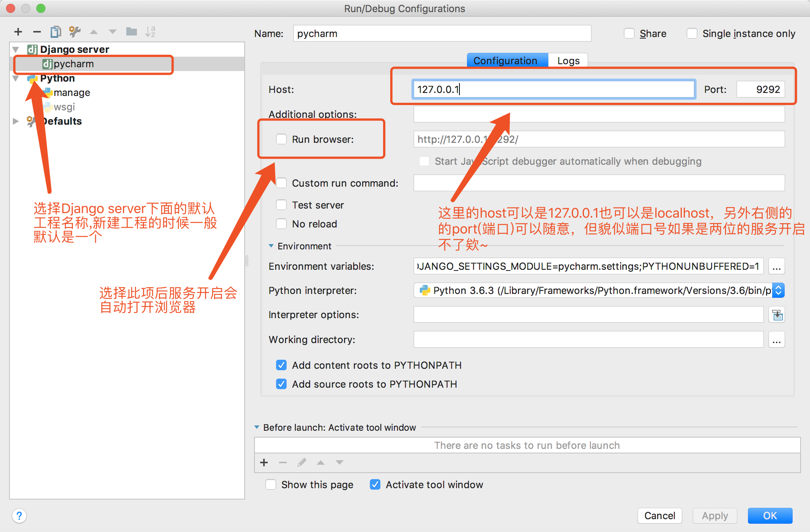Screen dimensions: 810x532
Task: Uncheck Add source roots to PYTHONPATH
Action: 281,384
